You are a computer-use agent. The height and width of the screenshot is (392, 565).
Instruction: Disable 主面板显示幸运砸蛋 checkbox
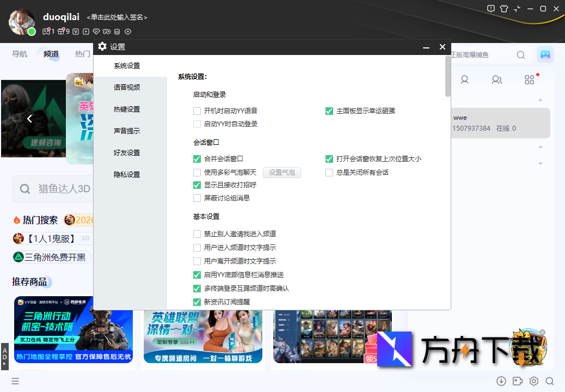point(329,111)
